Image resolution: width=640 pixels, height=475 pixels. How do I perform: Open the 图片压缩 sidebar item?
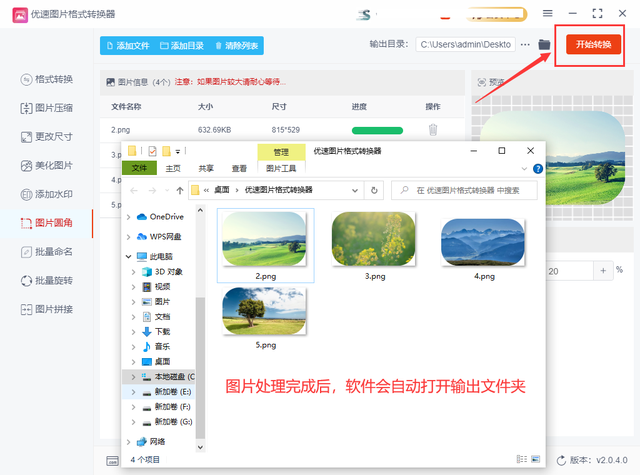47,108
